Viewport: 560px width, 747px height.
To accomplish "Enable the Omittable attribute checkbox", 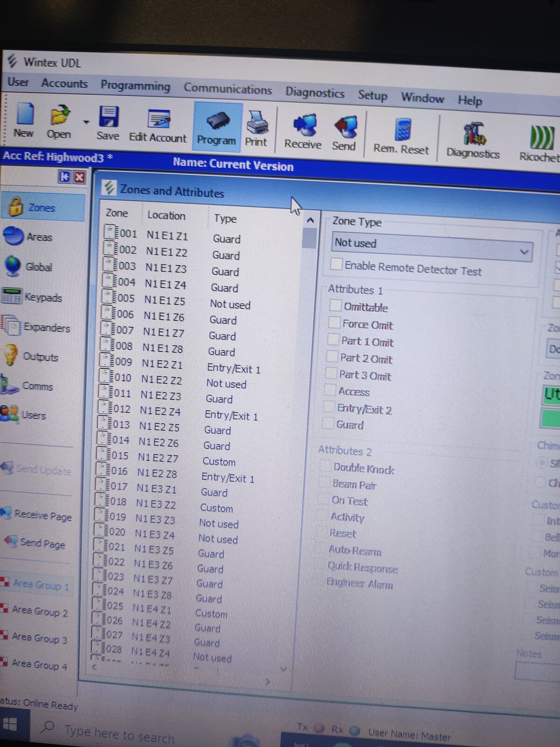I will click(335, 305).
